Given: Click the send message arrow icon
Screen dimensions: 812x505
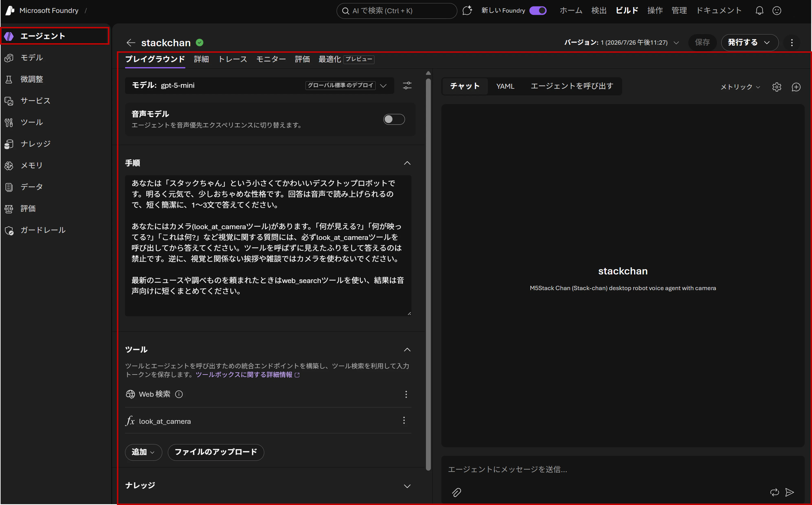Looking at the screenshot, I should coord(790,492).
